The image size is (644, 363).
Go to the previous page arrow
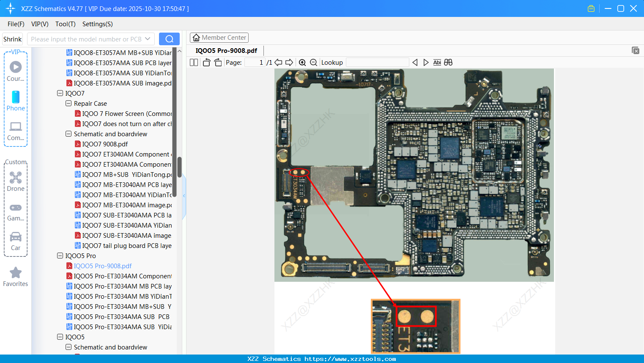(278, 63)
